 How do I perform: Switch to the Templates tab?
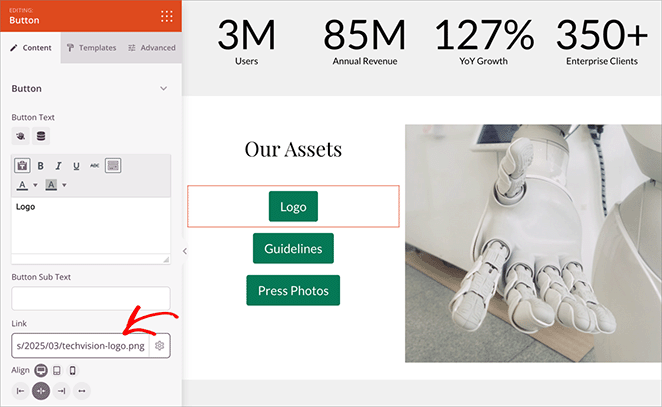[90, 47]
